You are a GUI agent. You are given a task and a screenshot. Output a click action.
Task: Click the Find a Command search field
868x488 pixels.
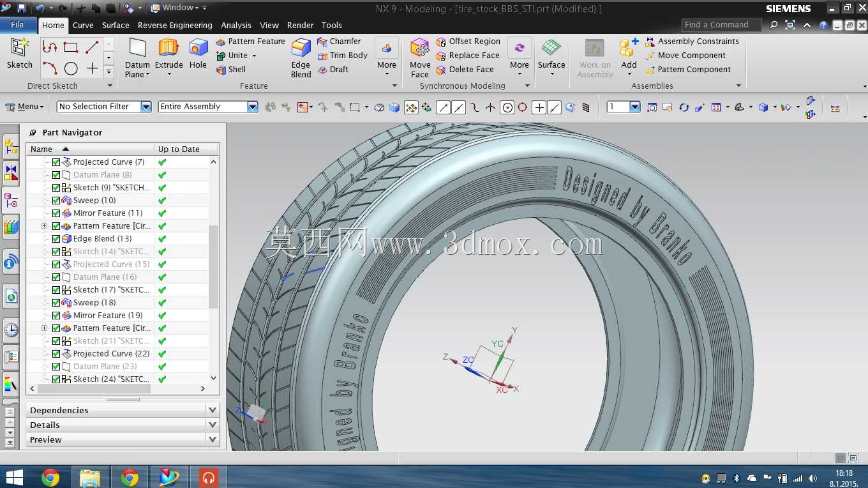click(x=721, y=25)
